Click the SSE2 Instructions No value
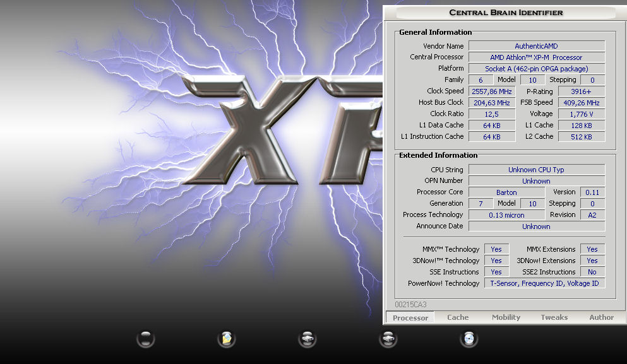 click(x=592, y=272)
